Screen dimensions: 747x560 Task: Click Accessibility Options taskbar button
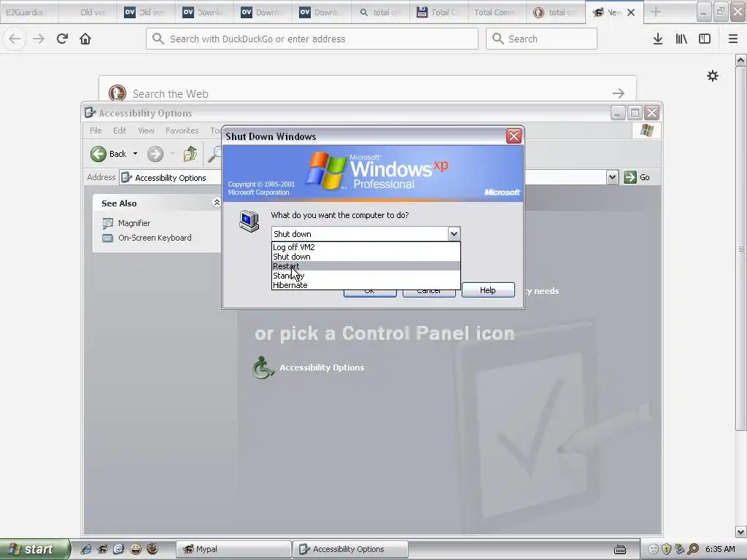[x=350, y=549]
